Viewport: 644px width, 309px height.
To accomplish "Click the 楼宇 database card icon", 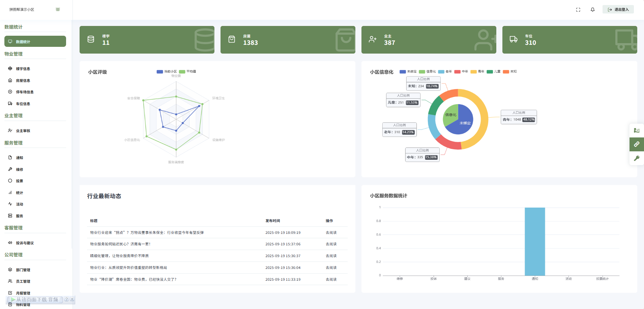I will point(91,39).
